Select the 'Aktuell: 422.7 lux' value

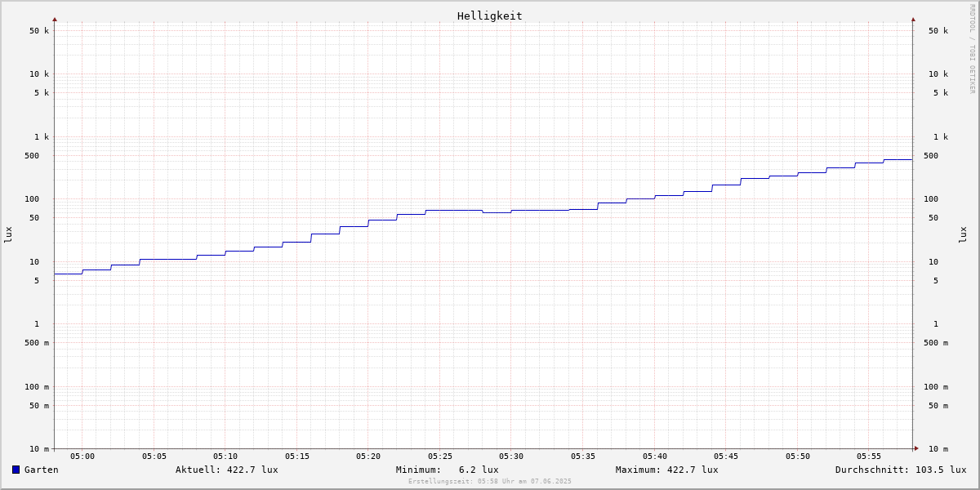(x=226, y=470)
